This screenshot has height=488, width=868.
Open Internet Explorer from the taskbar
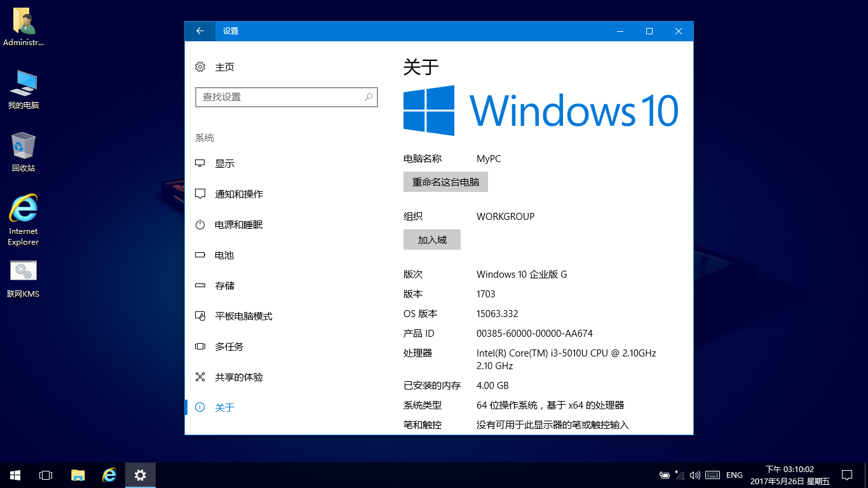point(109,475)
